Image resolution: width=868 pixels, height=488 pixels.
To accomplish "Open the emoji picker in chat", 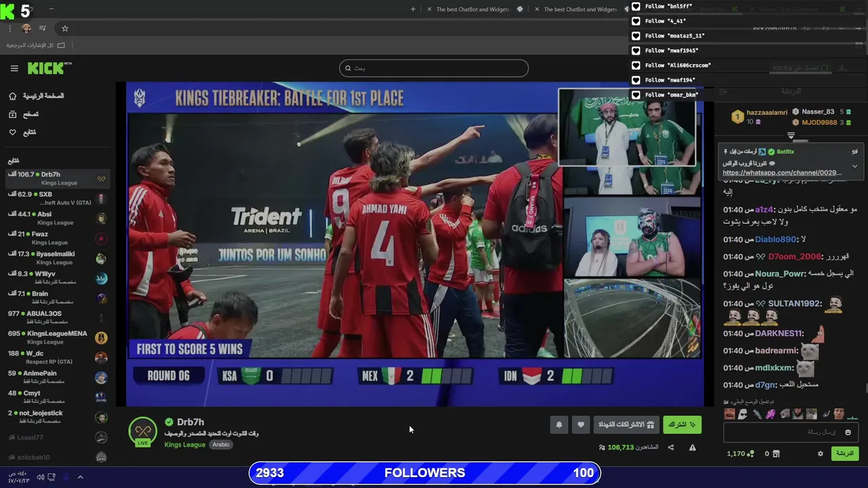I will pos(848,432).
